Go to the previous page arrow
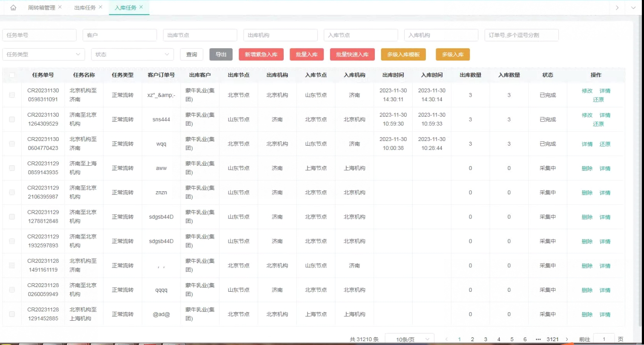 446,339
